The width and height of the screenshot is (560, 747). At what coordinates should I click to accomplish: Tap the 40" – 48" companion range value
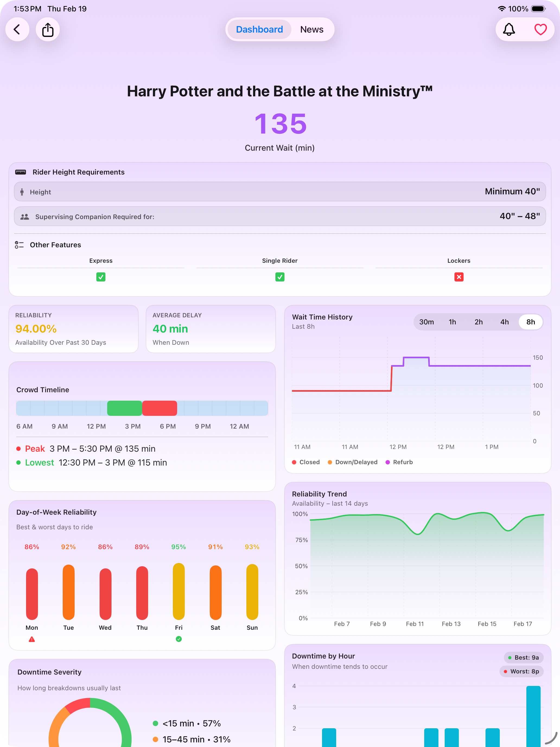point(520,216)
